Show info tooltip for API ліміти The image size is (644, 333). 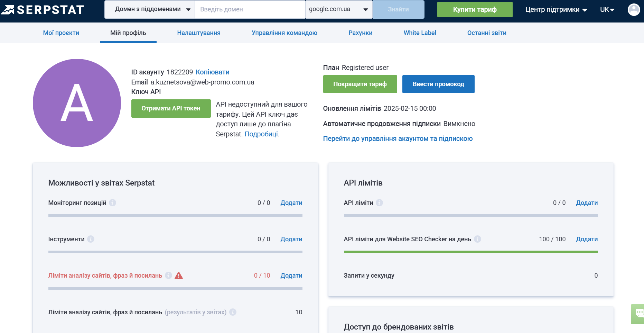(379, 202)
